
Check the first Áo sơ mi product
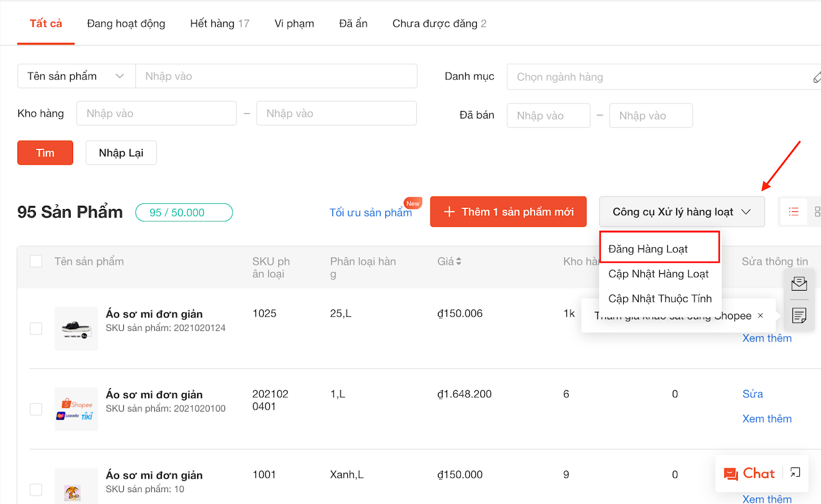tap(36, 329)
